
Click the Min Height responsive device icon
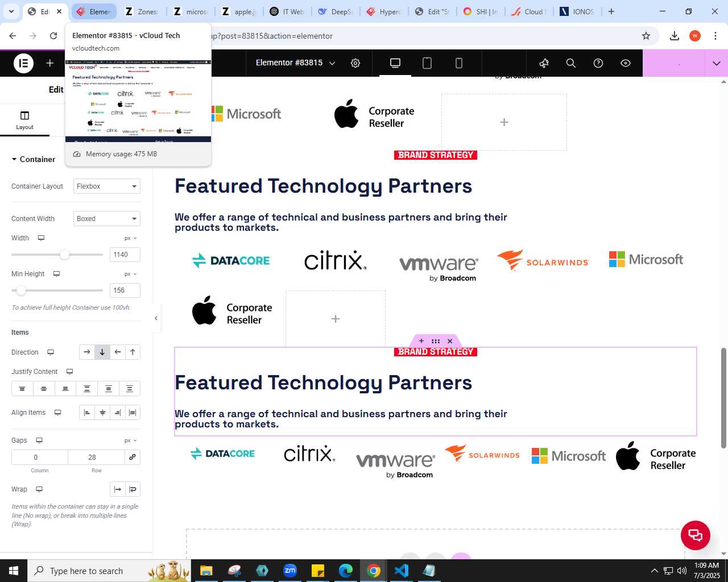pos(56,274)
